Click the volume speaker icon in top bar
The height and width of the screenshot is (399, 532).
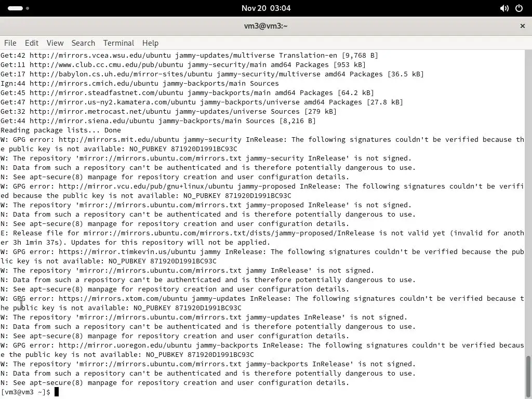tap(504, 8)
